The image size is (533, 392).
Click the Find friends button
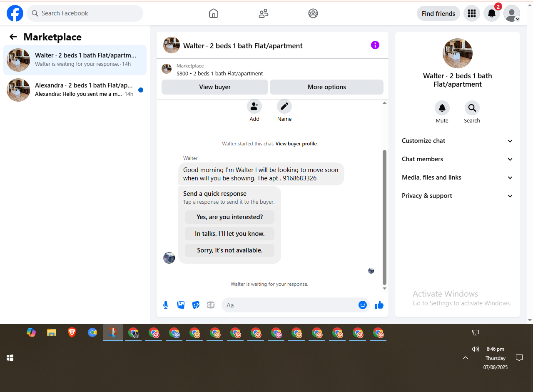[x=438, y=13]
